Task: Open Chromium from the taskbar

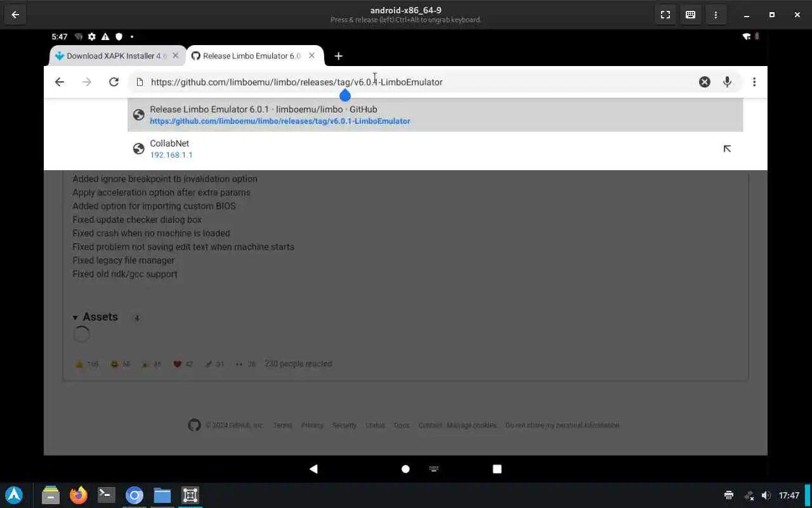Action: coord(134,495)
